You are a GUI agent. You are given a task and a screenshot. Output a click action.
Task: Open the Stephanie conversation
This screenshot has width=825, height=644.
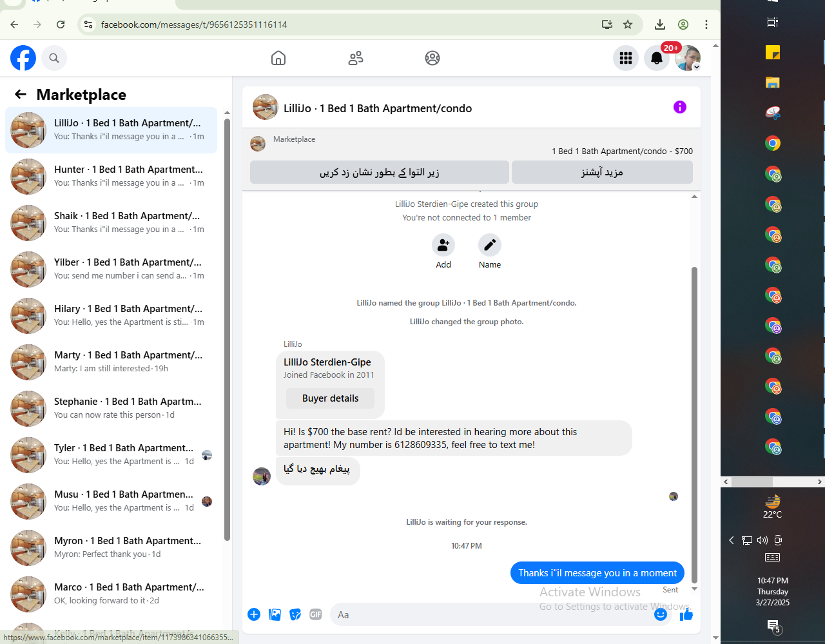point(111,409)
